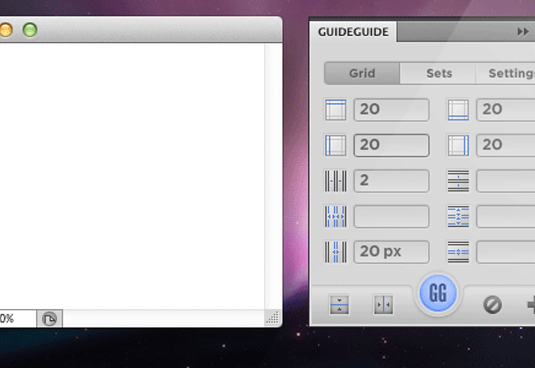Viewport: 535px width, 368px height.
Task: Add horizontal midpoint guide
Action: (x=339, y=304)
